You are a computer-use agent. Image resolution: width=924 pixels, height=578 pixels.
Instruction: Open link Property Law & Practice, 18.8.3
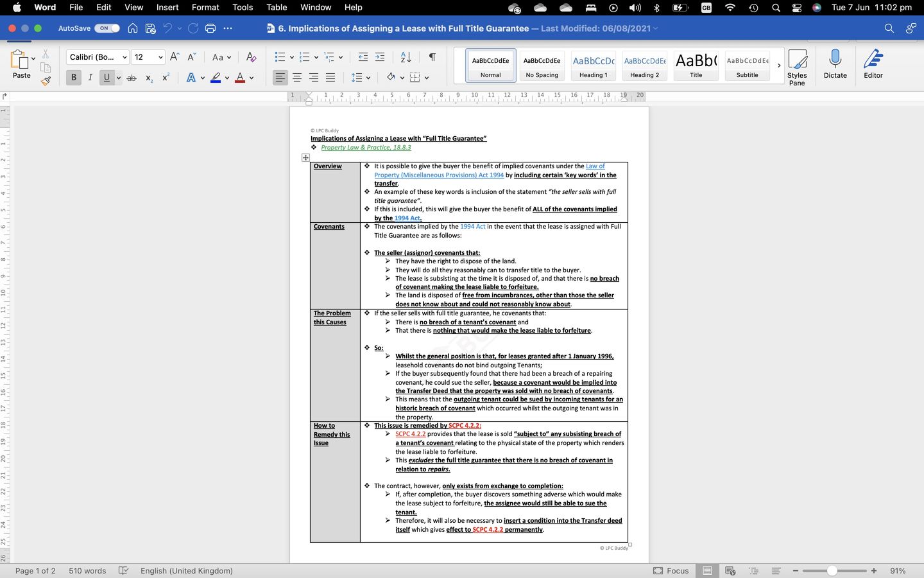pos(366,147)
